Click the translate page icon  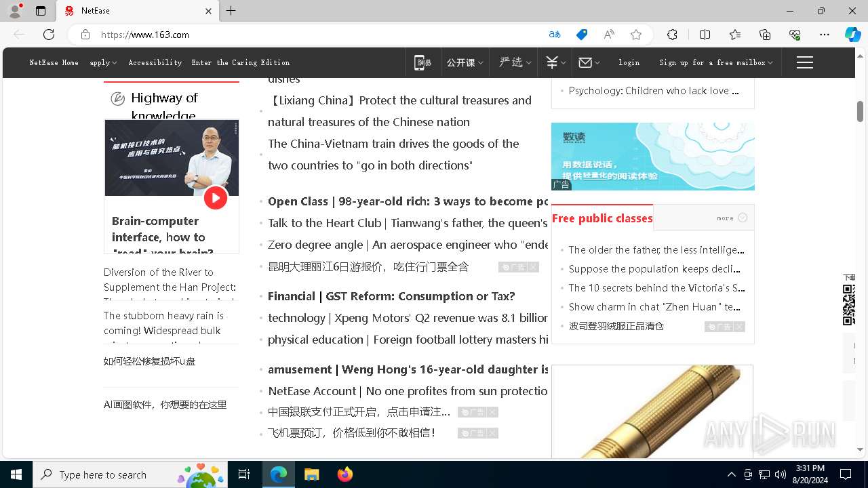[x=555, y=35]
